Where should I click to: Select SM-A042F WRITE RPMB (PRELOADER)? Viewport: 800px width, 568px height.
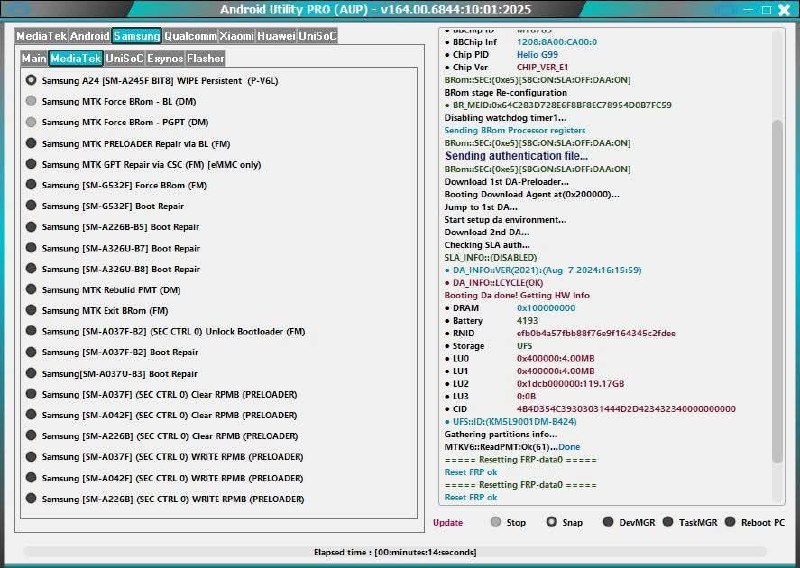[164, 478]
